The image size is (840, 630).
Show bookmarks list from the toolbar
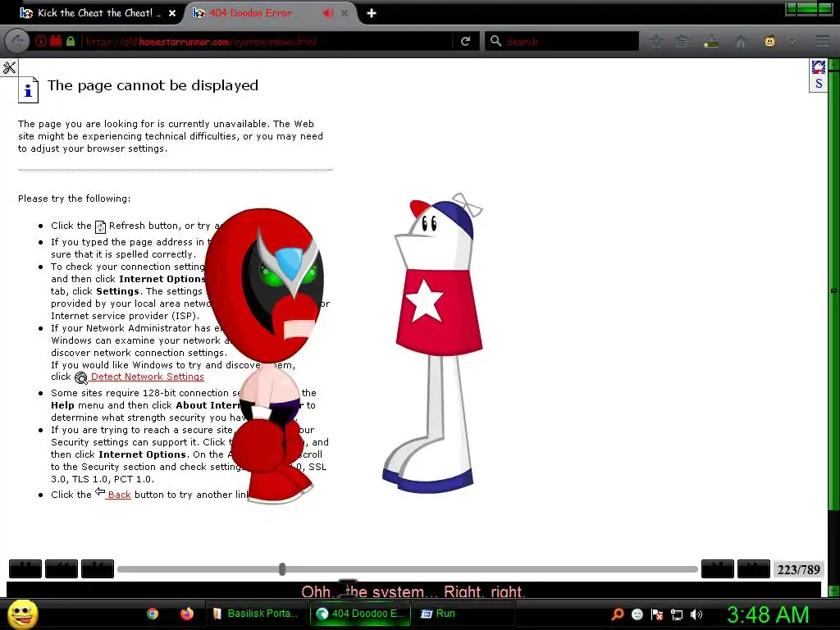pos(682,41)
